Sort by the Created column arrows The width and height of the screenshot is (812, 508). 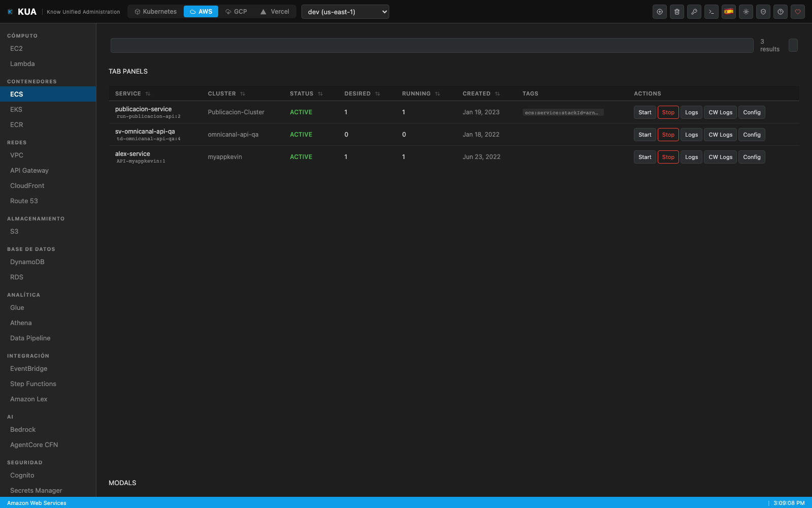click(497, 94)
